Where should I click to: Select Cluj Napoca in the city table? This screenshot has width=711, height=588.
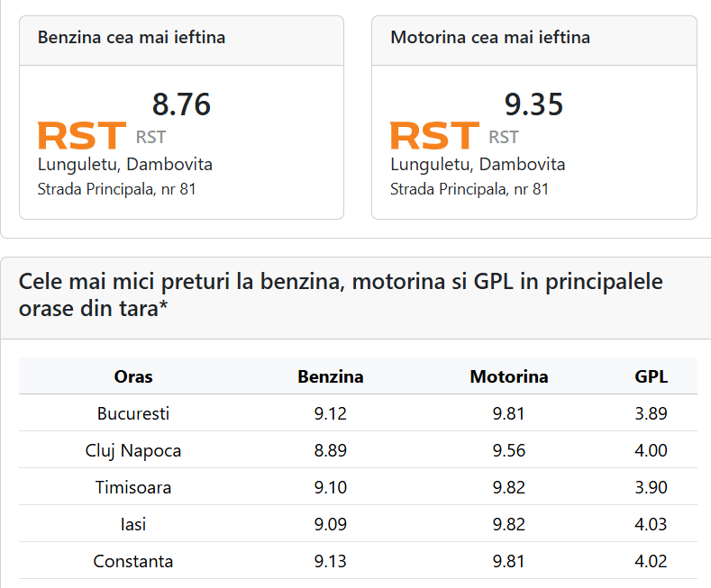(x=133, y=451)
